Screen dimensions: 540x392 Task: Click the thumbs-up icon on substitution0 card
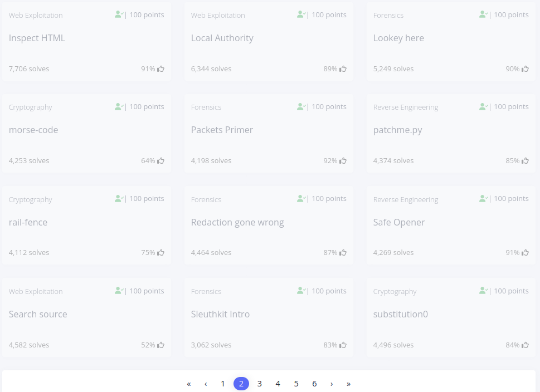tap(525, 345)
